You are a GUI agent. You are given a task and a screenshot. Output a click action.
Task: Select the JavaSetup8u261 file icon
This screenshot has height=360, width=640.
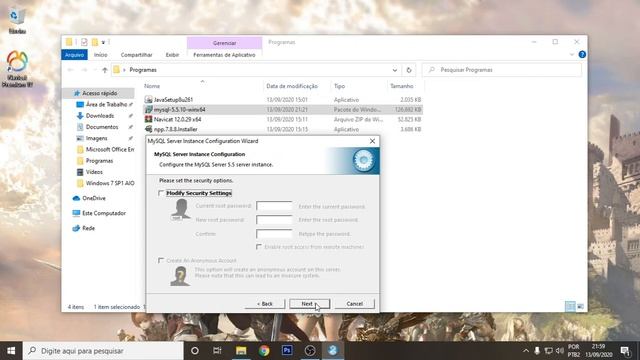point(149,100)
